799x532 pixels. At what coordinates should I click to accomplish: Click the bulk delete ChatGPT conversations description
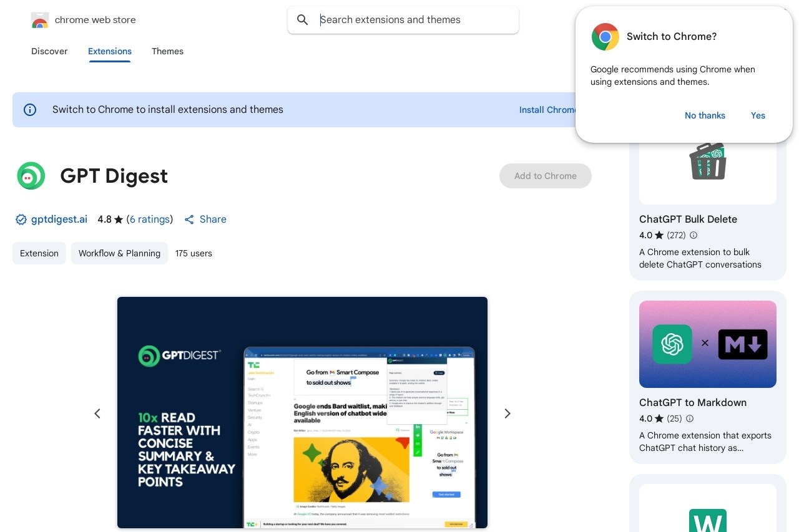(700, 258)
